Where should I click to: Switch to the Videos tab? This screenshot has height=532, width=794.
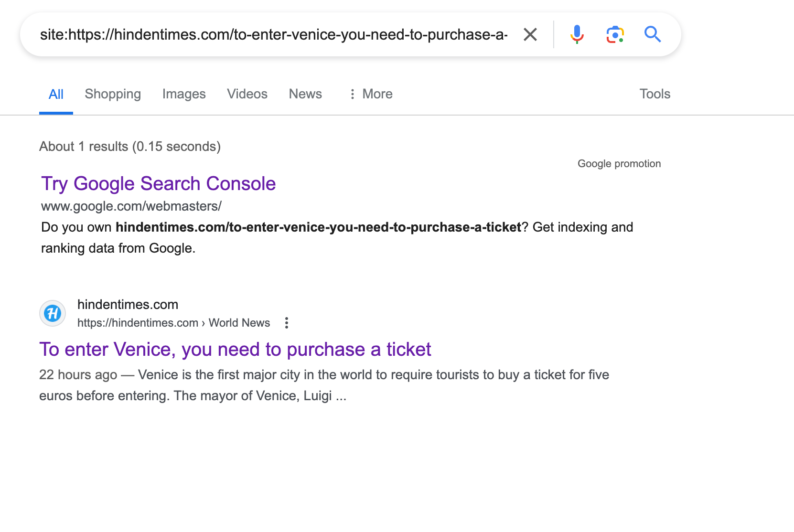(x=247, y=94)
